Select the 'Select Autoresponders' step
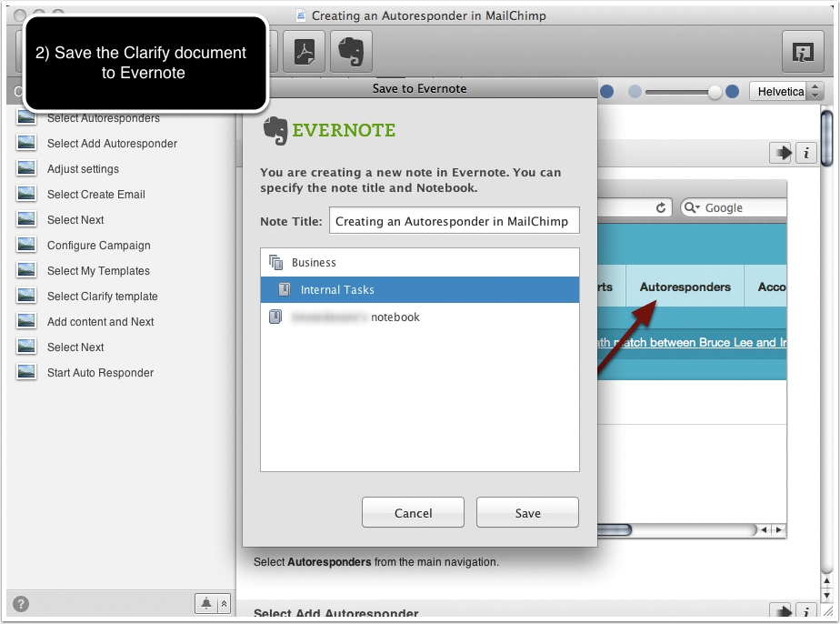840x624 pixels. 103,118
